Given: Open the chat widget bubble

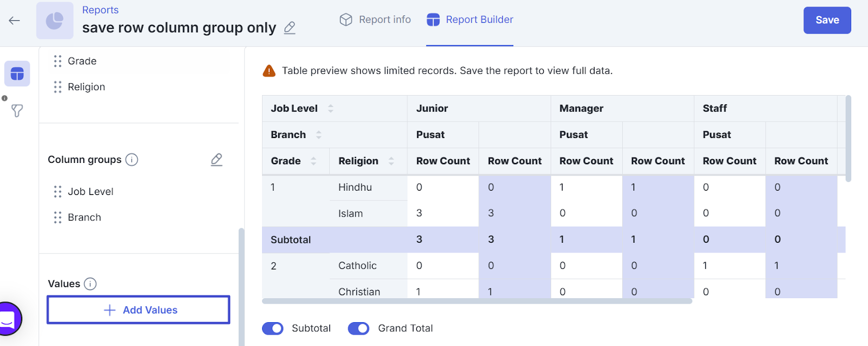Looking at the screenshot, I should pos(8,319).
